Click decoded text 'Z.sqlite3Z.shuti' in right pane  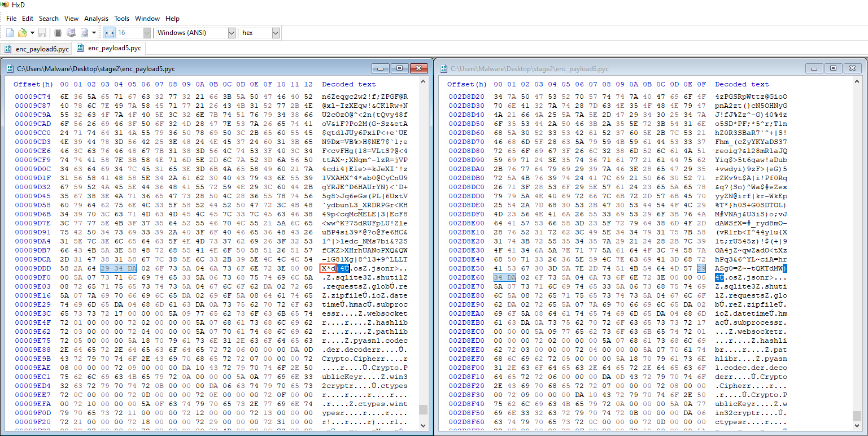pos(751,286)
